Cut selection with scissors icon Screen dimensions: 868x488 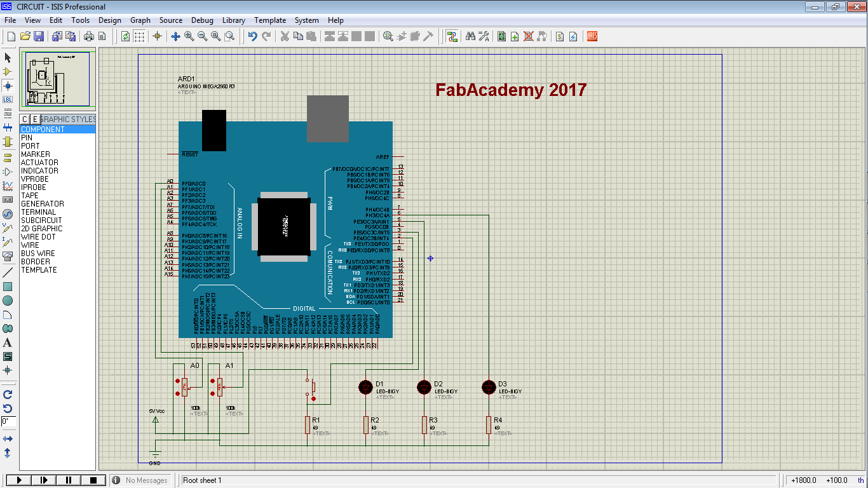point(285,36)
